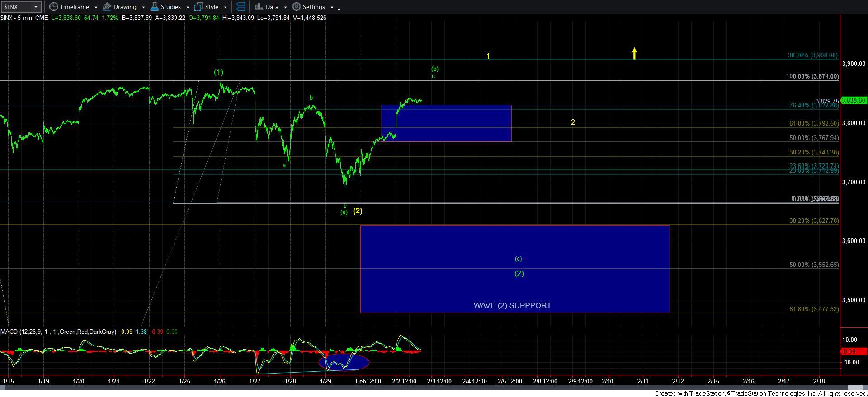Image resolution: width=868 pixels, height=397 pixels.
Task: Click the current price tag 3,838.60
Action: point(854,100)
